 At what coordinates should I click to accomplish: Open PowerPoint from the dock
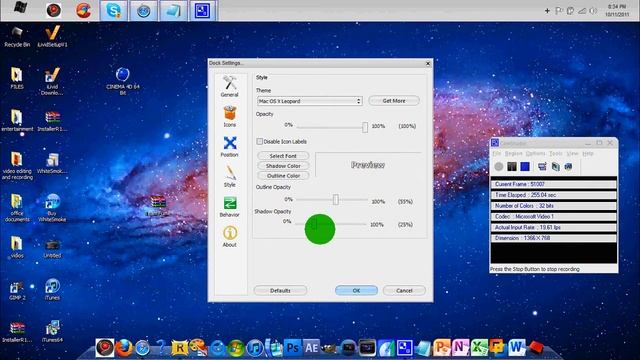pyautogui.click(x=442, y=347)
